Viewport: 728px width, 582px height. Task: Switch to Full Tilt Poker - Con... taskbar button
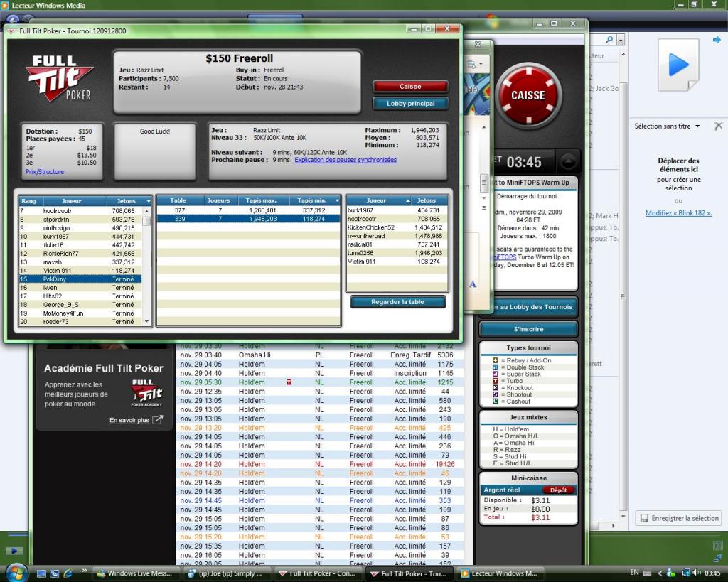[x=317, y=573]
